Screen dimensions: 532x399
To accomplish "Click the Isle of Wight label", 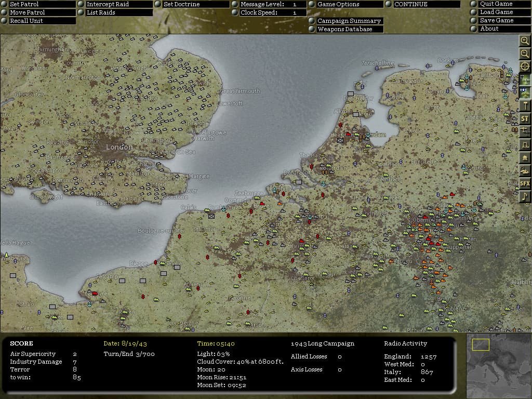I will pos(46,196).
